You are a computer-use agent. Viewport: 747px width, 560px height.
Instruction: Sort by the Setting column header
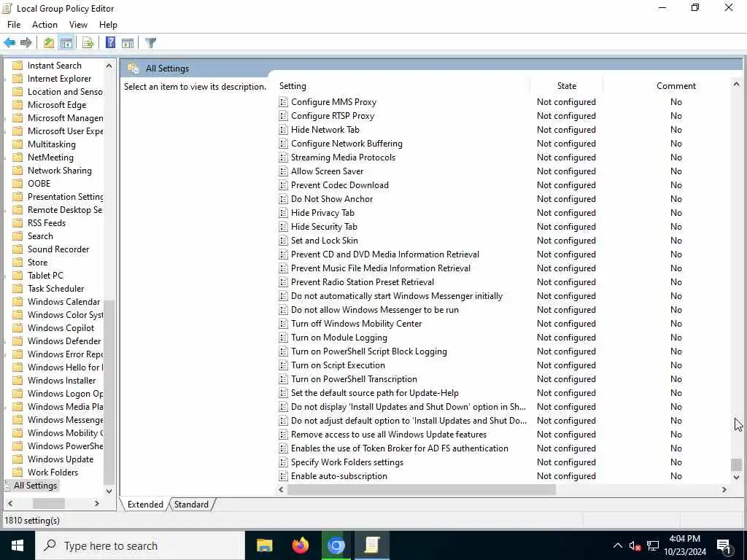point(403,86)
